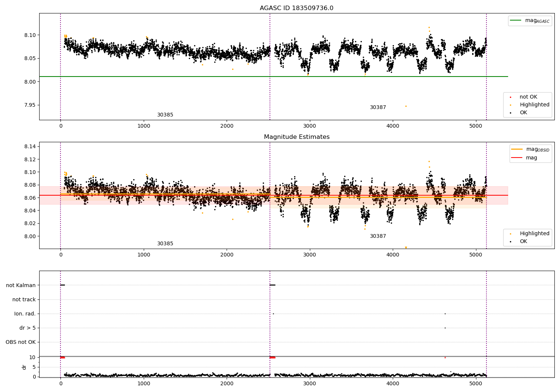Image resolution: width=560 pixels, height=392 pixels.
Task: Select the red "mag" legend entry
Action: pyautogui.click(x=524, y=158)
